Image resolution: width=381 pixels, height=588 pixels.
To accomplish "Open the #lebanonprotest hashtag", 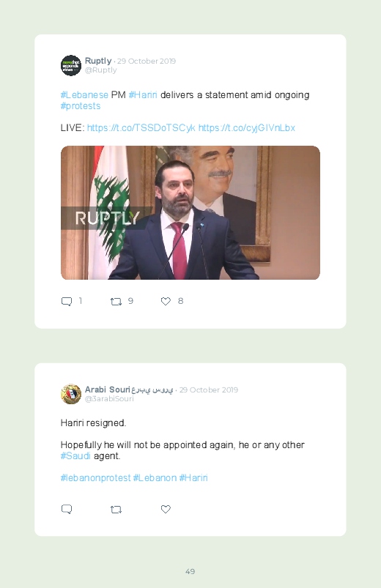I will 95,477.
